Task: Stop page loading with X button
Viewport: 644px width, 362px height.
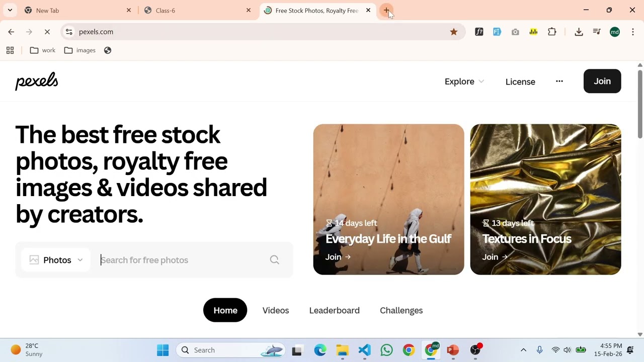Action: [47, 32]
